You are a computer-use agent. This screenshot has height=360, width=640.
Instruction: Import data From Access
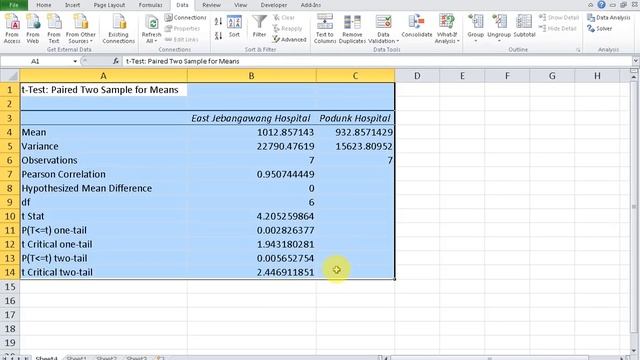tap(12, 29)
